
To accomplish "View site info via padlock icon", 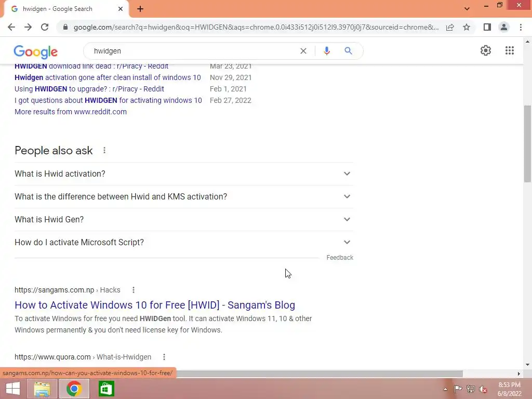I will point(65,27).
